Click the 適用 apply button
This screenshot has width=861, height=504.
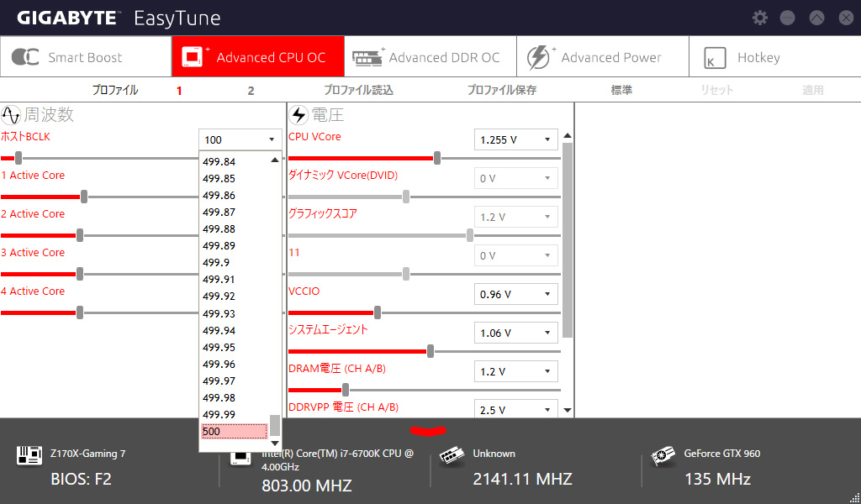click(x=813, y=91)
